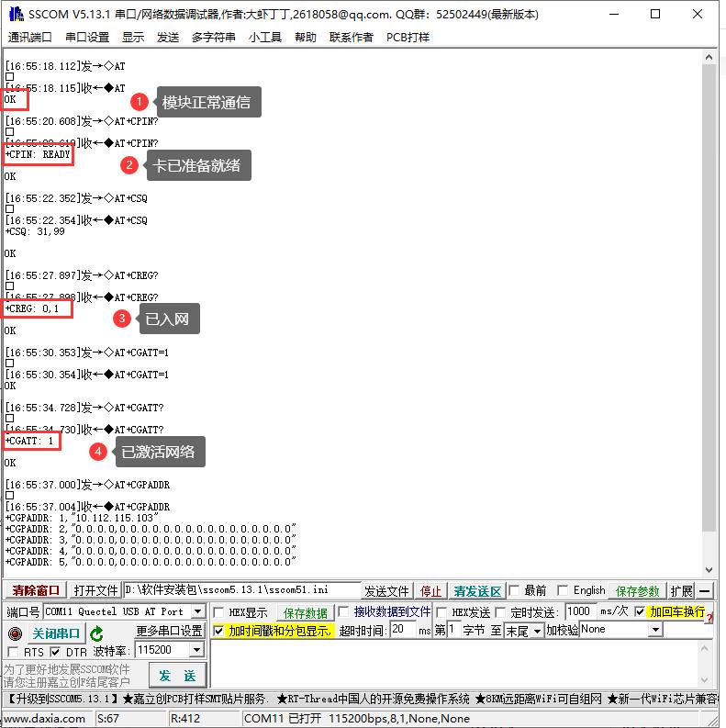Click the 扩展 button
This screenshot has height=728, width=726.
pos(681,591)
